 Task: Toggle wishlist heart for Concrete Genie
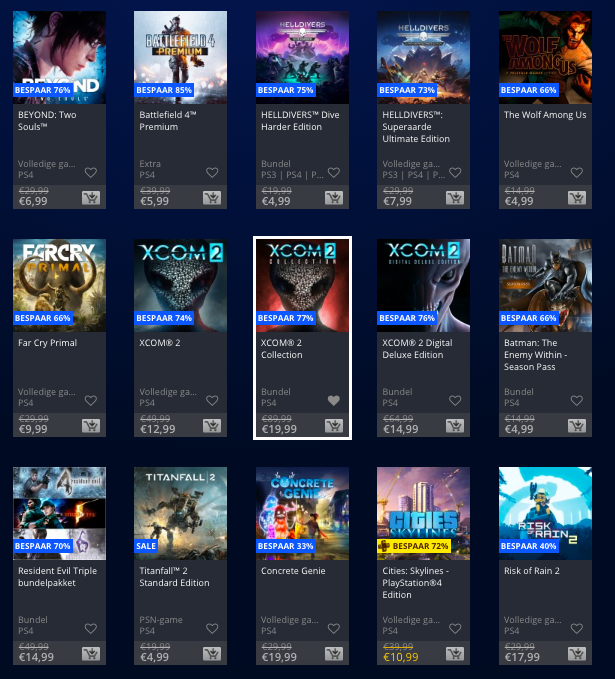pyautogui.click(x=333, y=628)
